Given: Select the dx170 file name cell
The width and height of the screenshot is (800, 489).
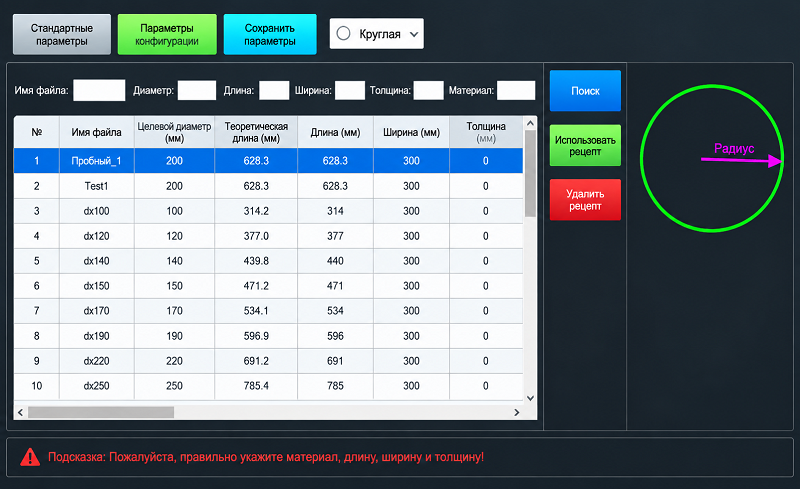Looking at the screenshot, I should coord(96,311).
